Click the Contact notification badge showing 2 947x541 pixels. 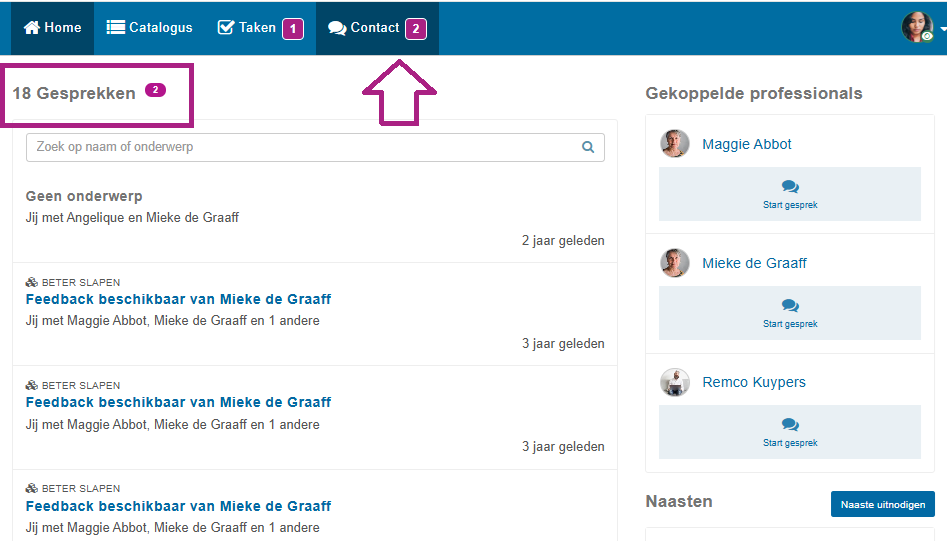pos(416,28)
